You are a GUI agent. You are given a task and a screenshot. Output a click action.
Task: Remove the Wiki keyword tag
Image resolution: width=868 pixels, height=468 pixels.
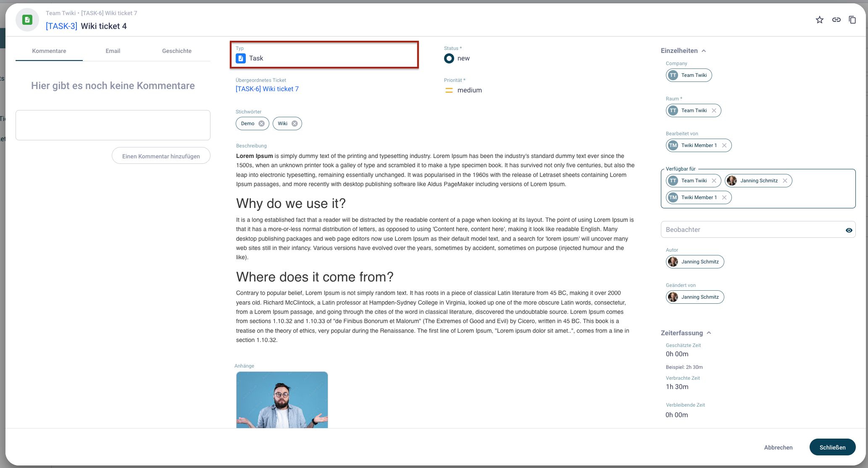295,124
